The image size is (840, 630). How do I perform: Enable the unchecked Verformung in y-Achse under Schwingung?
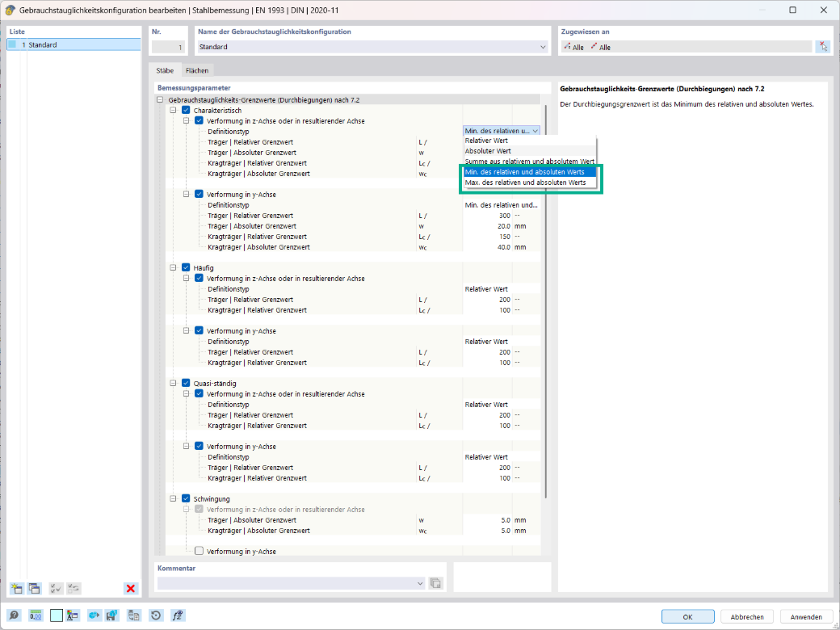[x=199, y=551]
